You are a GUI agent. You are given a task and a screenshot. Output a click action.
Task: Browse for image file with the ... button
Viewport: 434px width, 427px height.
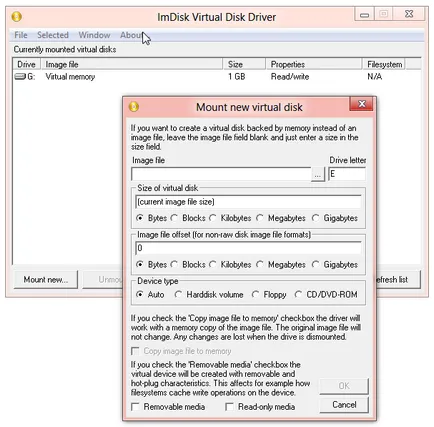[318, 174]
